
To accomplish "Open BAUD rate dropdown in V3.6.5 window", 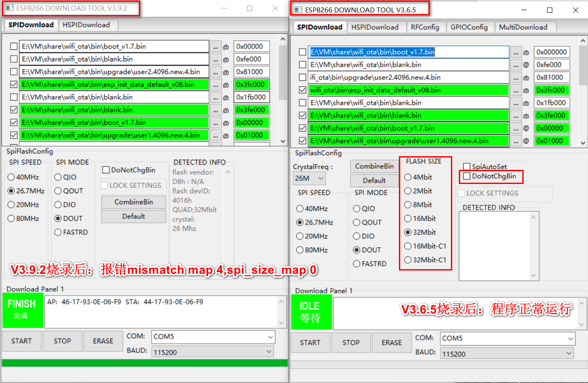I will pyautogui.click(x=507, y=353).
